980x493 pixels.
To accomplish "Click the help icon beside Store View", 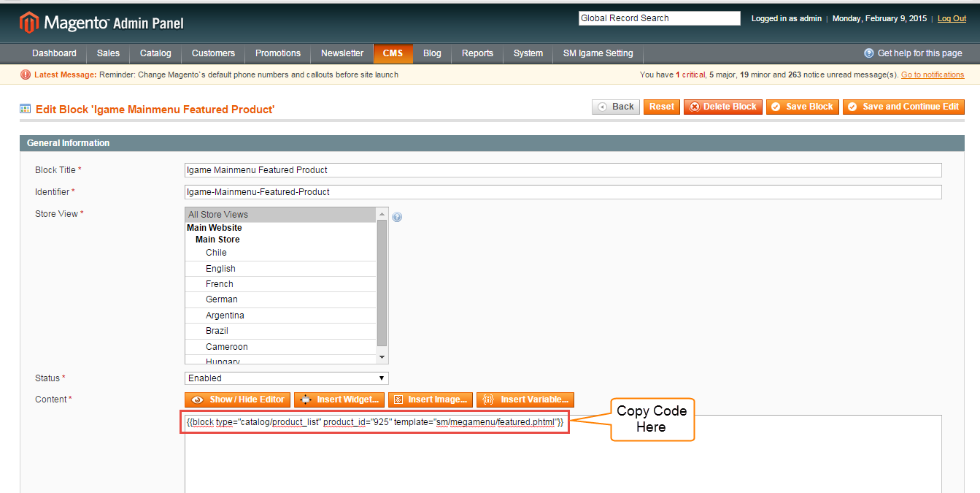I will point(397,217).
